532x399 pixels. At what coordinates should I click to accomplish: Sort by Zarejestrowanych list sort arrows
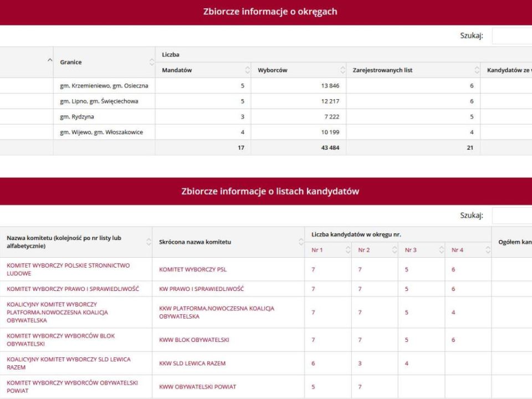pos(477,70)
